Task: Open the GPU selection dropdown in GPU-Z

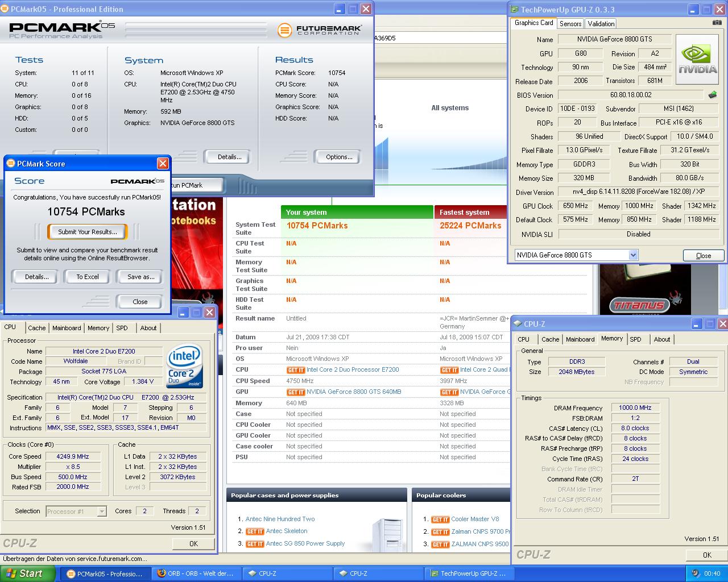Action: [x=633, y=255]
